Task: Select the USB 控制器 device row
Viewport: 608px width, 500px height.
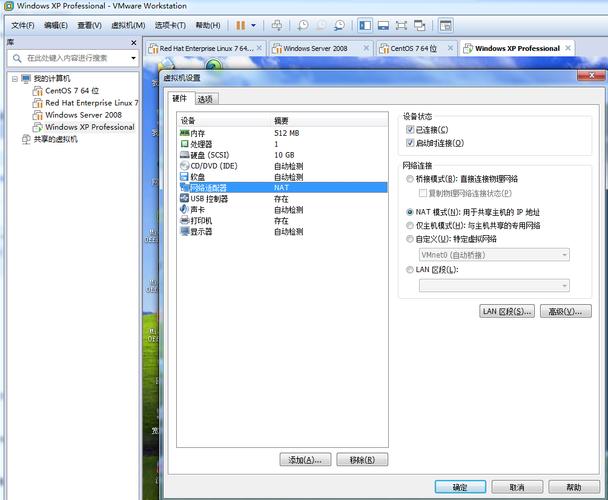Action: (x=283, y=199)
